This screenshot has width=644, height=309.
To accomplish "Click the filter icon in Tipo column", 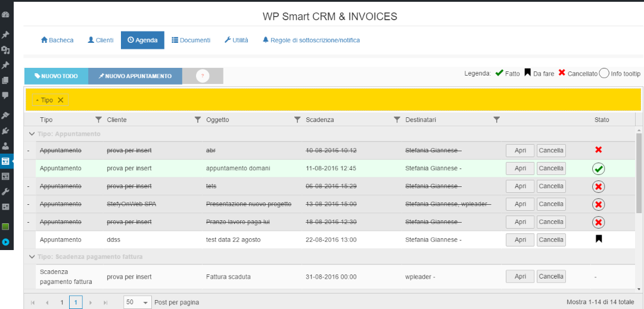I will click(x=99, y=120).
